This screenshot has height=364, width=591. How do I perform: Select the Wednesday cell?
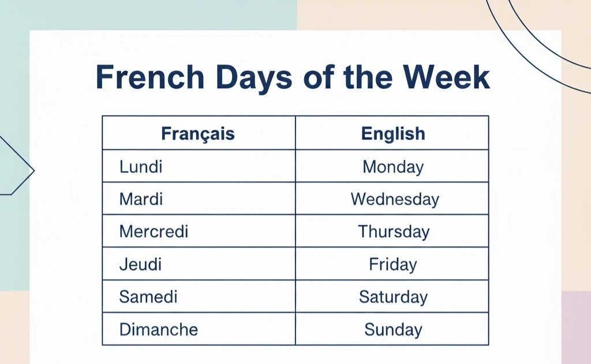coord(392,198)
